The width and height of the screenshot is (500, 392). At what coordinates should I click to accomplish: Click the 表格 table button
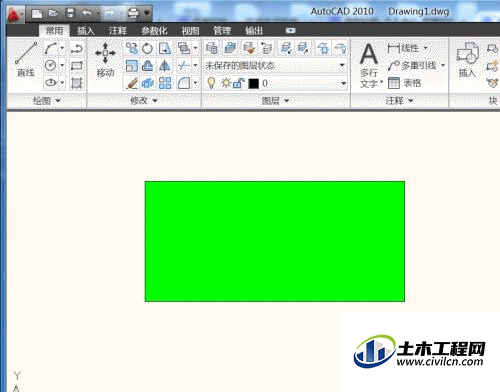405,83
